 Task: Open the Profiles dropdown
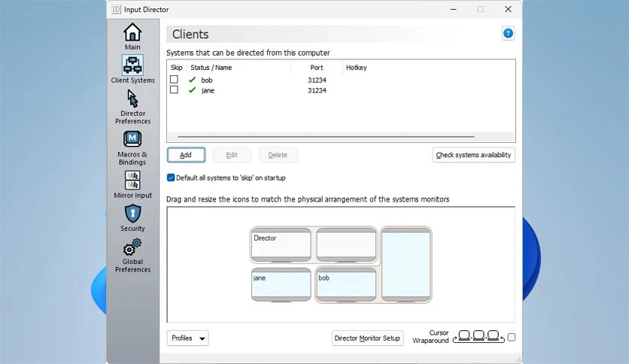(187, 338)
